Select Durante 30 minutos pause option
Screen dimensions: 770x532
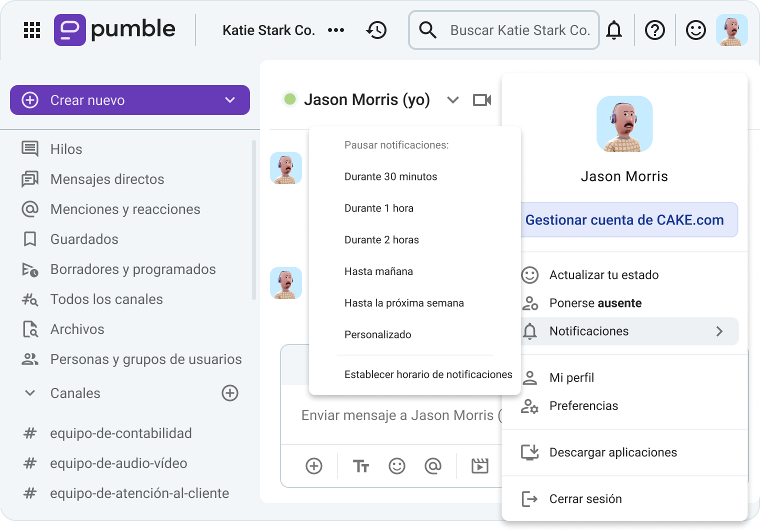coord(390,176)
